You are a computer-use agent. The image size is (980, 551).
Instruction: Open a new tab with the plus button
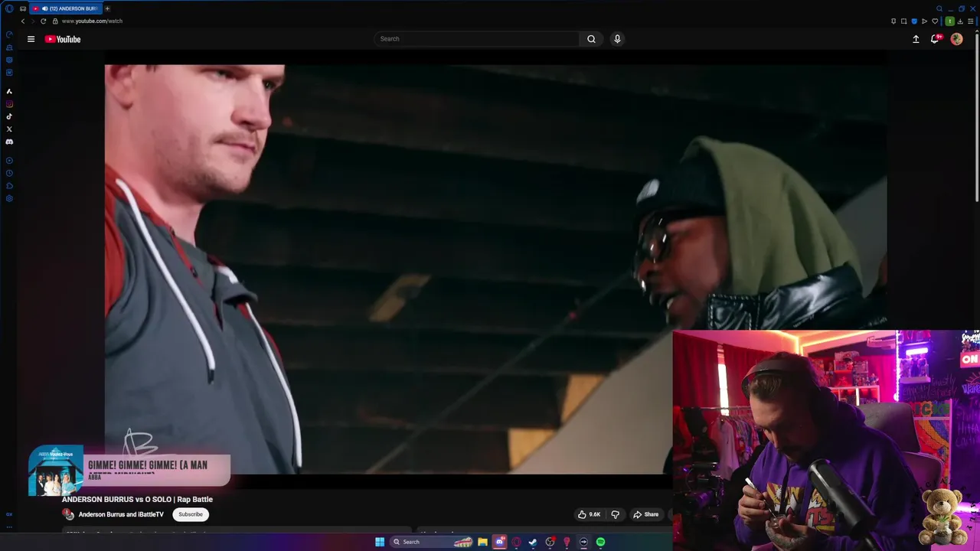click(x=107, y=8)
